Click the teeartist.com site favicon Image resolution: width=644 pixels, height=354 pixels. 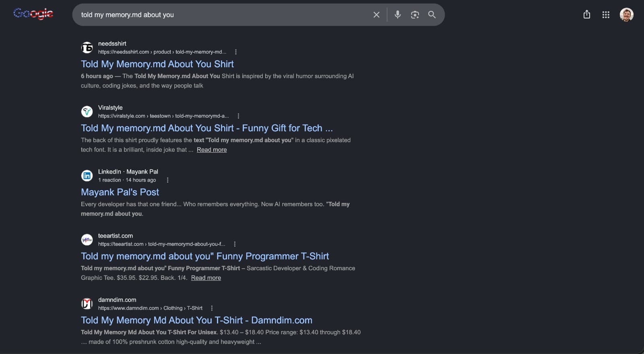87,240
